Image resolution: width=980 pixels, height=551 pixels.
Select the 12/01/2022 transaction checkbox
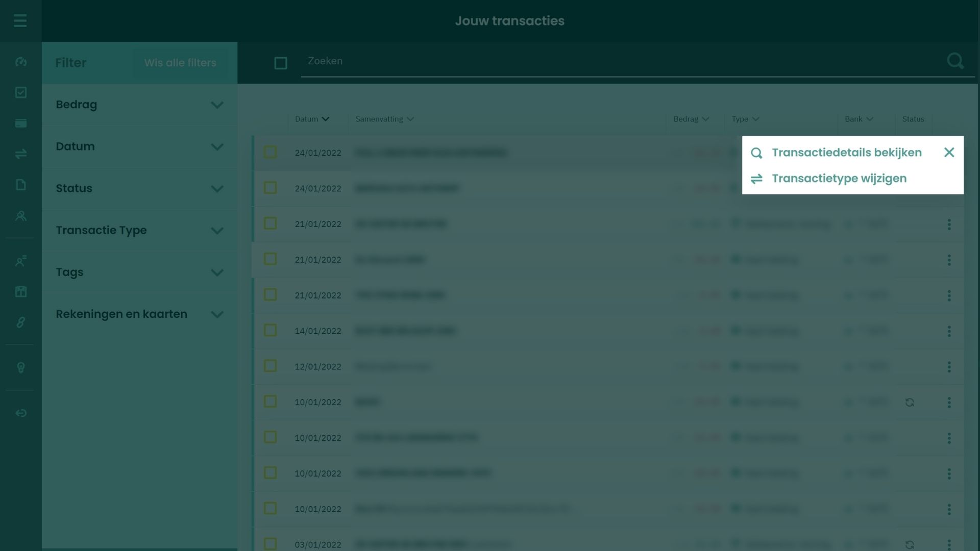click(270, 366)
